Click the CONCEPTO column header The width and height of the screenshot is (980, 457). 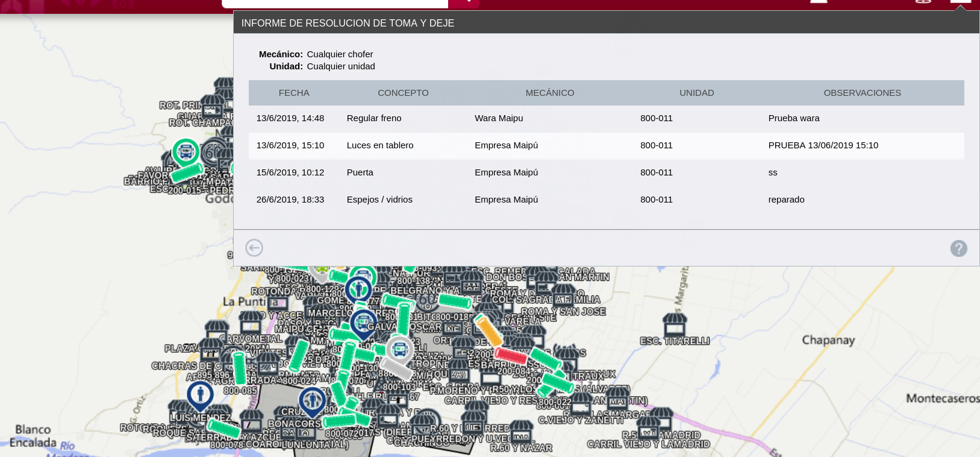pyautogui.click(x=403, y=93)
